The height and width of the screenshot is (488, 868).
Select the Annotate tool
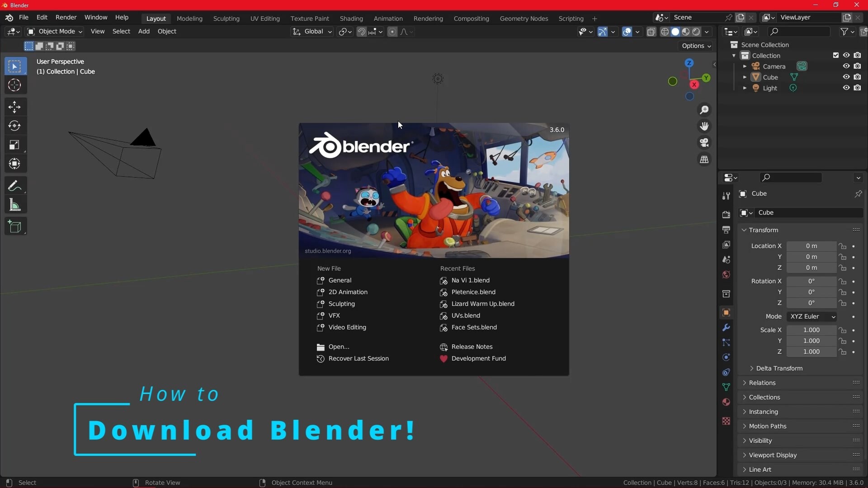15,185
